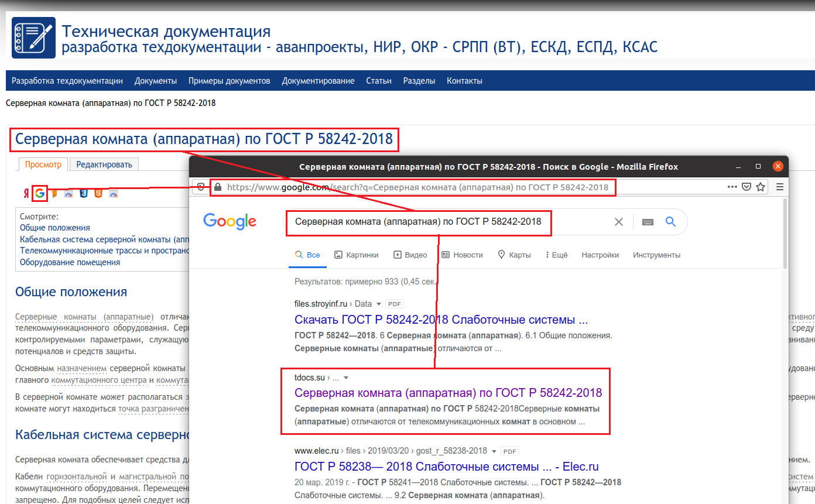The width and height of the screenshot is (815, 504).
Task: Open Google 'Настройки' settings menu
Action: coord(600,255)
